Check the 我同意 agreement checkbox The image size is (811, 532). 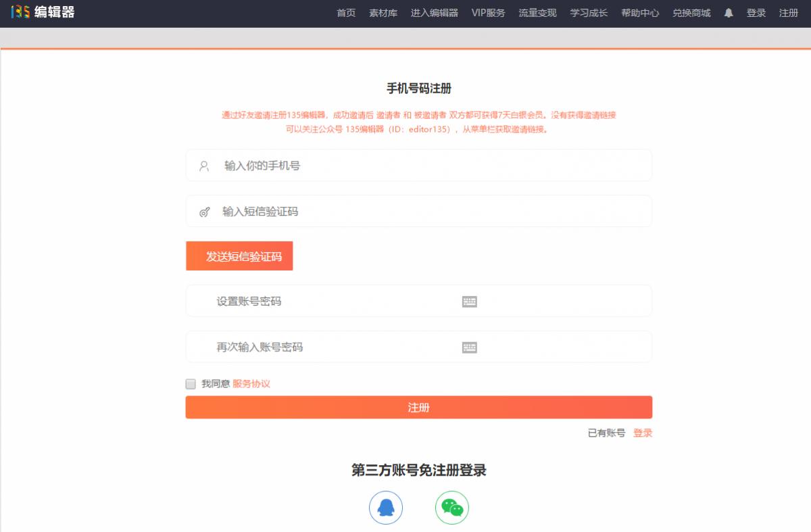(x=190, y=383)
